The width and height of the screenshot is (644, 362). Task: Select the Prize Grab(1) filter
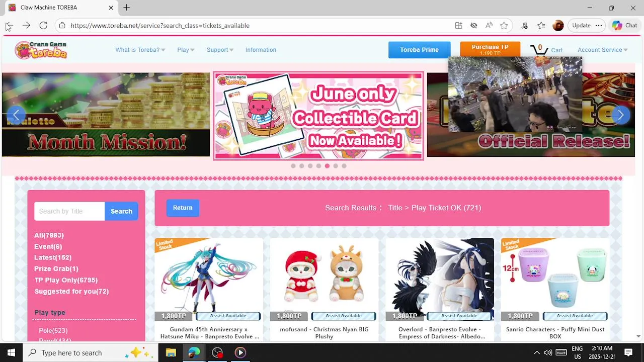pos(56,268)
